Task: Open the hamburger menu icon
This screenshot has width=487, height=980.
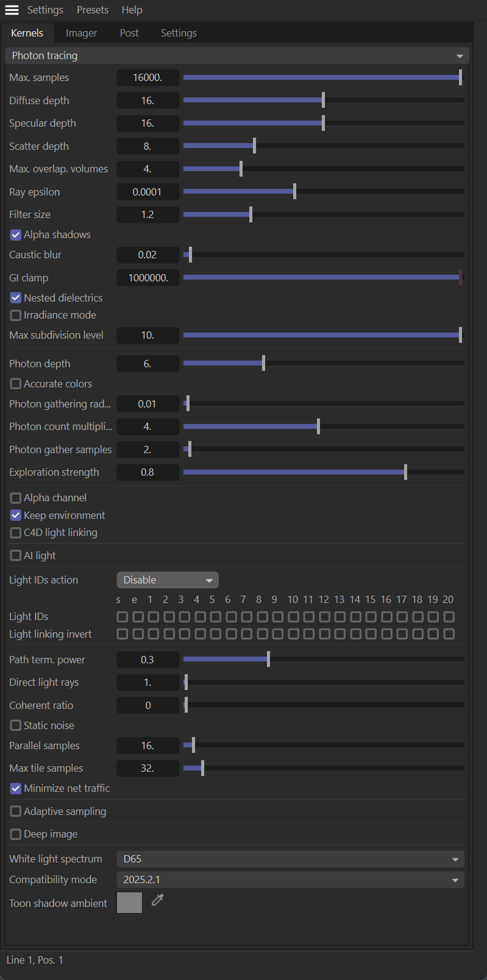Action: click(x=12, y=10)
